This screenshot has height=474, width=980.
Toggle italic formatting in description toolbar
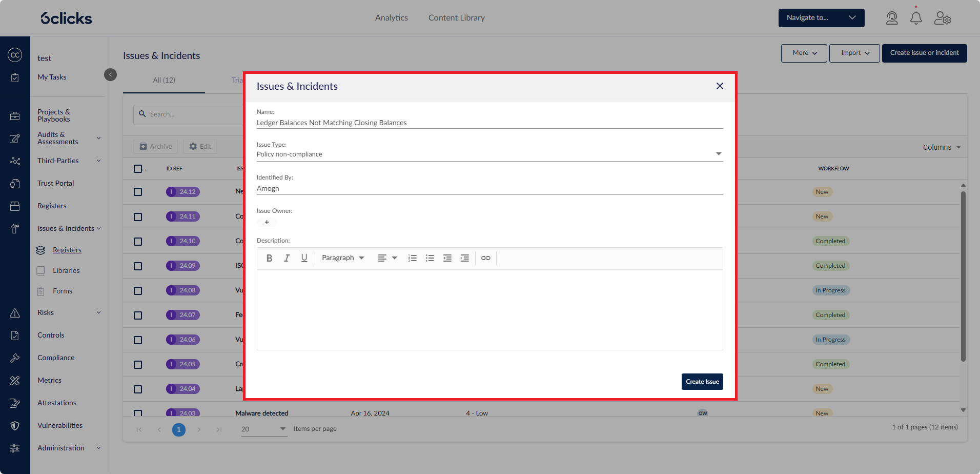[x=287, y=258]
